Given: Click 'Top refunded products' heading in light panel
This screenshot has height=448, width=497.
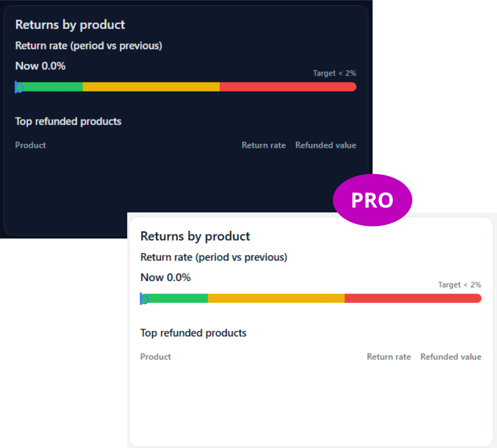Looking at the screenshot, I should point(193,333).
